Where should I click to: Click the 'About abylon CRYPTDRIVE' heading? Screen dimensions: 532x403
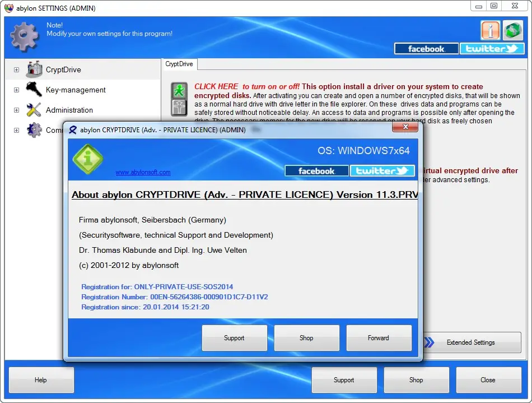[x=245, y=195]
